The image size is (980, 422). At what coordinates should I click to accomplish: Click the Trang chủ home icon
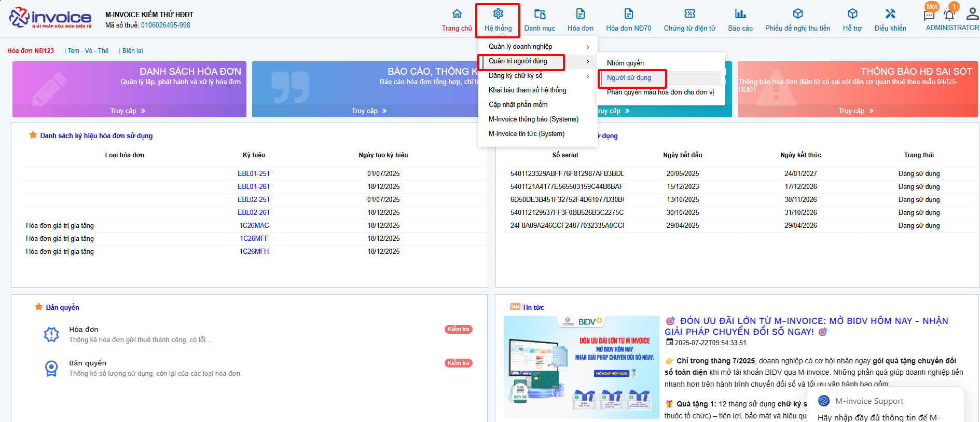tap(457, 14)
